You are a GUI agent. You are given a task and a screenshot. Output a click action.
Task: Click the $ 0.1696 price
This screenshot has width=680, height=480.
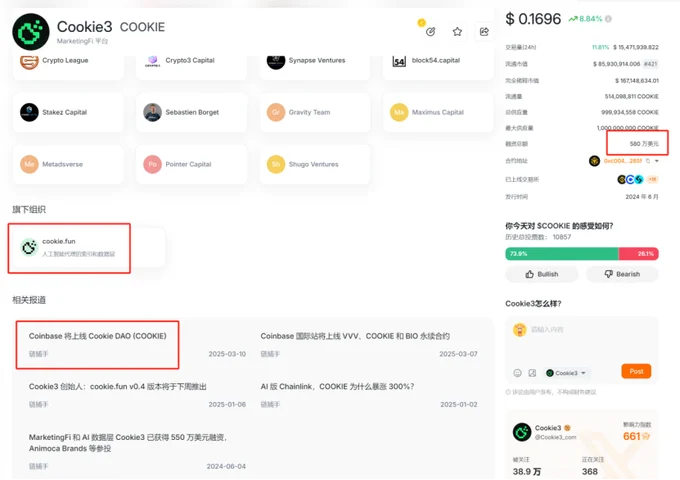click(533, 19)
